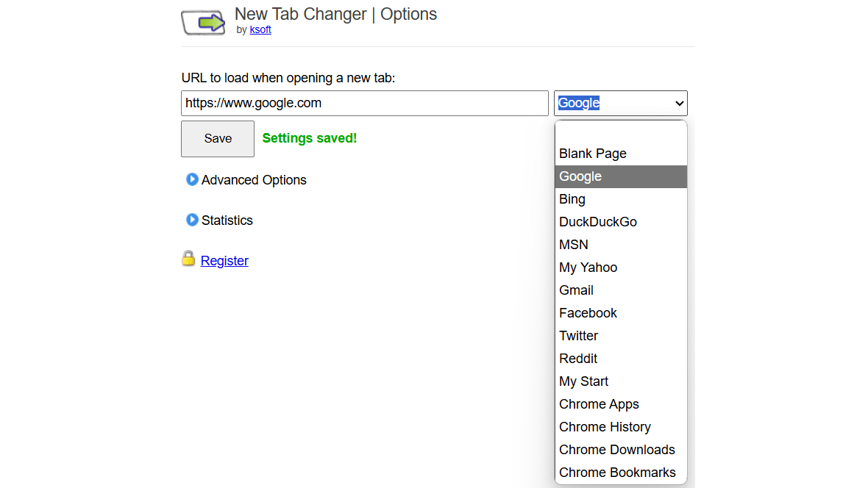
Task: Select Bing in the dropdown list
Action: point(572,199)
